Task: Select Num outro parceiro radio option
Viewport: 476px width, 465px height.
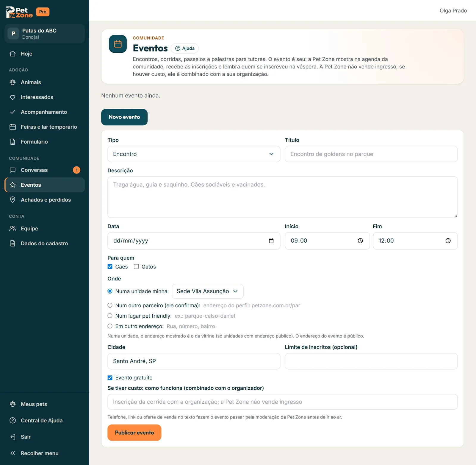Action: coord(110,305)
